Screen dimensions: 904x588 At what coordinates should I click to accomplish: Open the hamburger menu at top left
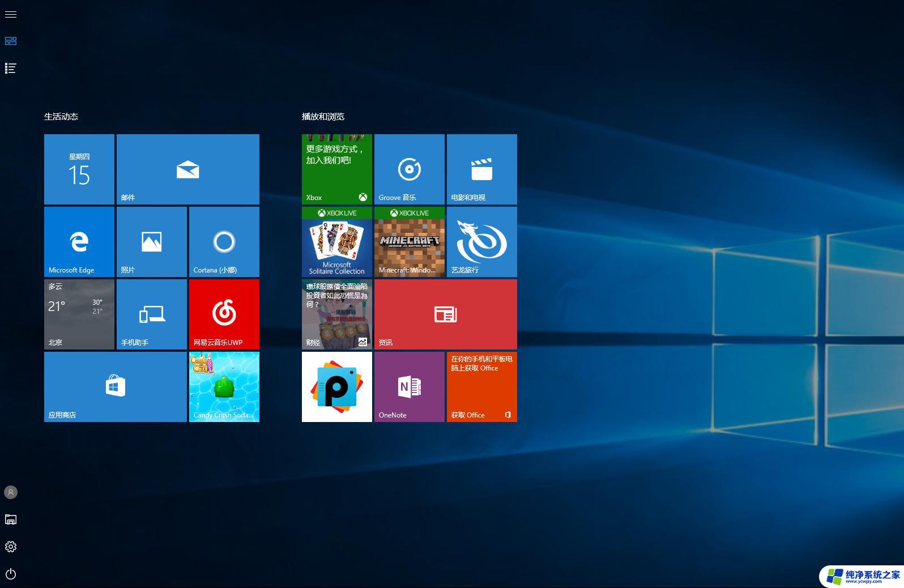click(11, 14)
